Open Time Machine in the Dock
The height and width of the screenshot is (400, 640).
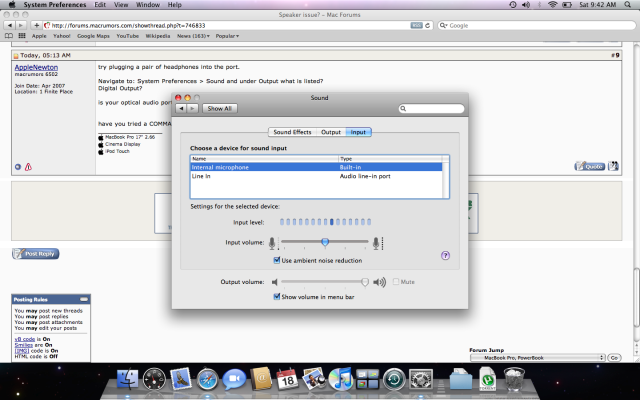[x=394, y=379]
